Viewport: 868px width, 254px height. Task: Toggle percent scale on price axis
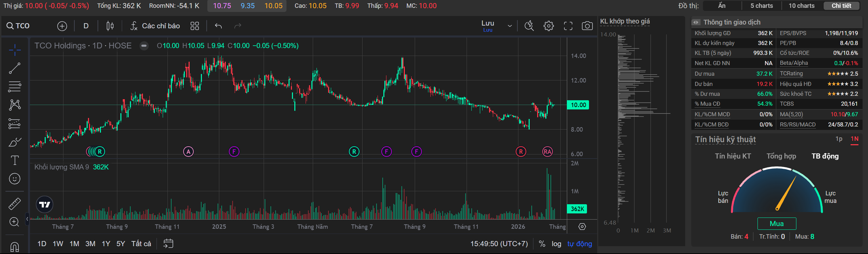(542, 244)
